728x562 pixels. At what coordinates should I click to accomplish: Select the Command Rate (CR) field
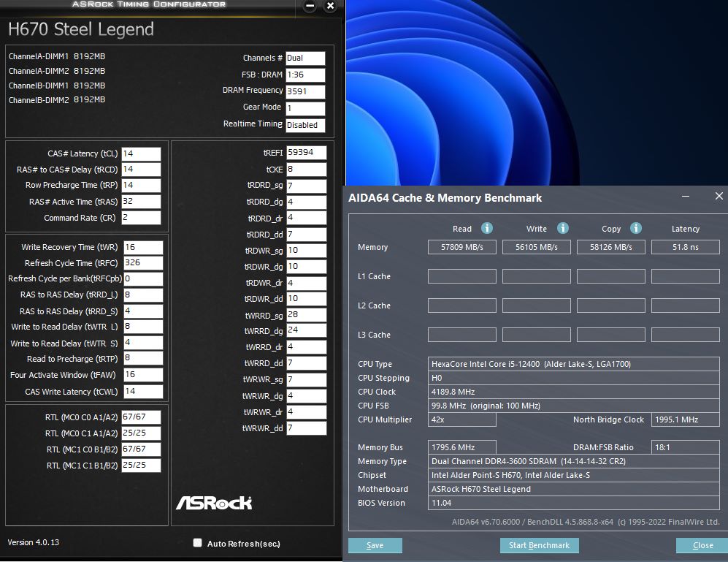[141, 218]
